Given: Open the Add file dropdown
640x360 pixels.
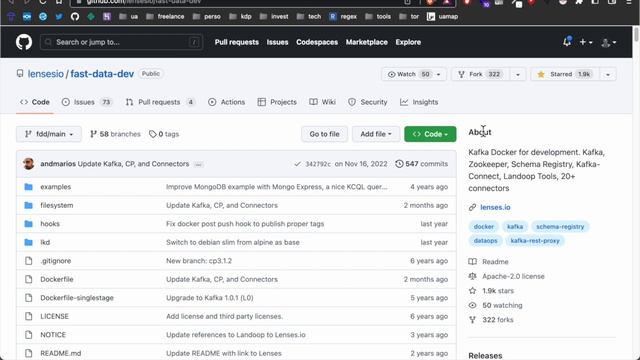Looking at the screenshot, I should click(376, 134).
